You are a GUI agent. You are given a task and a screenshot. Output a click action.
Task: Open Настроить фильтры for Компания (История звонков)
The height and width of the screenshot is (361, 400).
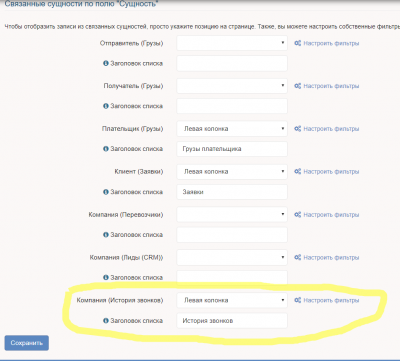pos(327,300)
